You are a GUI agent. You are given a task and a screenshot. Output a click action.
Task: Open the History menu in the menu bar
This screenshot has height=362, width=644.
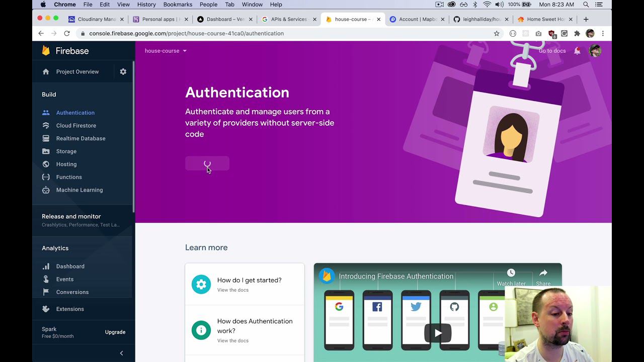[x=146, y=5]
